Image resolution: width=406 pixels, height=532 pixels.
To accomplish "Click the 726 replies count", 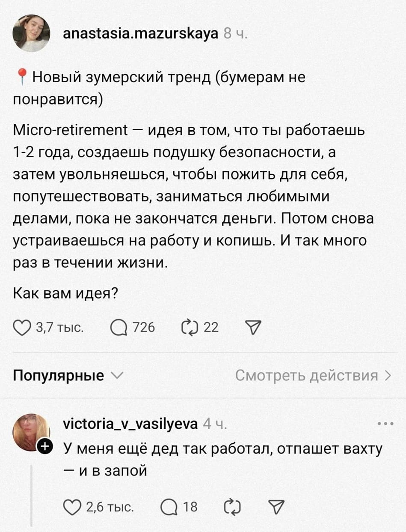I will (x=144, y=328).
